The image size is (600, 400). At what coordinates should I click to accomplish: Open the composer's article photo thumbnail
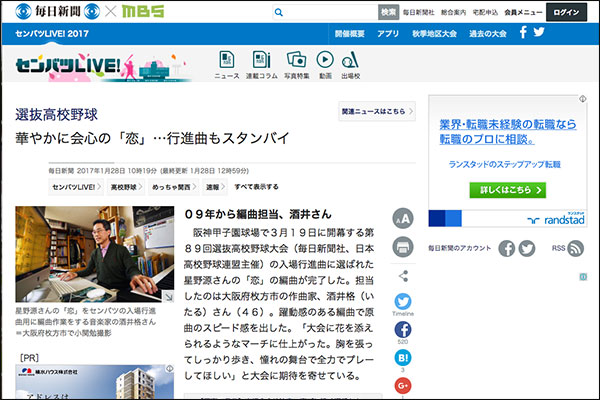point(90,253)
